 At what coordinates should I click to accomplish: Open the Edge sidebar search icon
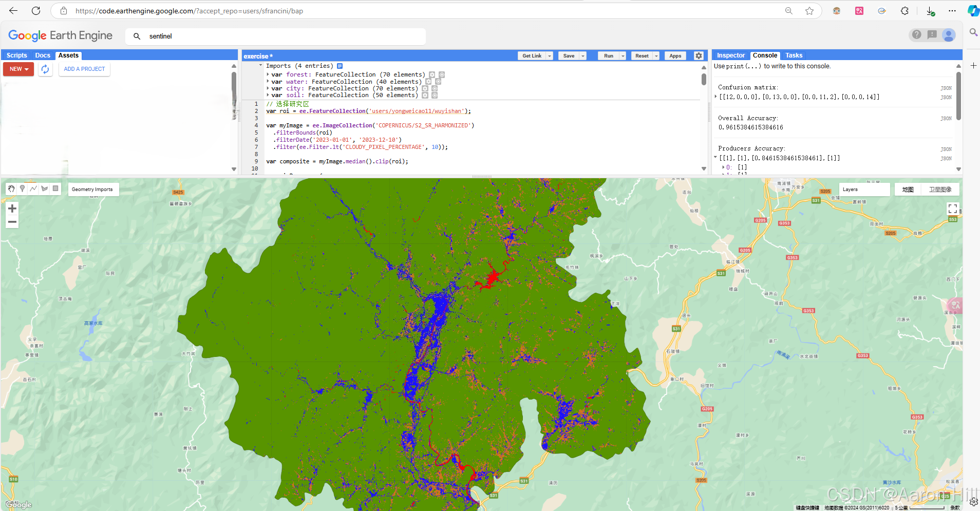point(973,32)
